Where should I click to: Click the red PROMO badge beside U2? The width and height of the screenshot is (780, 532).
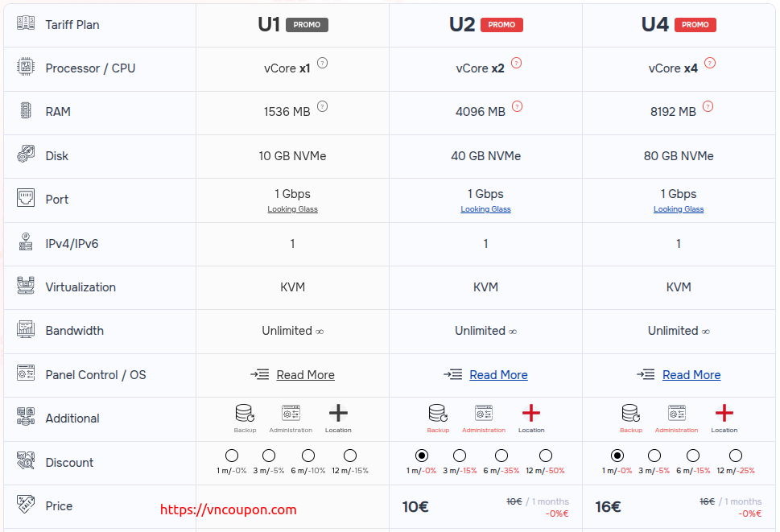tap(501, 25)
